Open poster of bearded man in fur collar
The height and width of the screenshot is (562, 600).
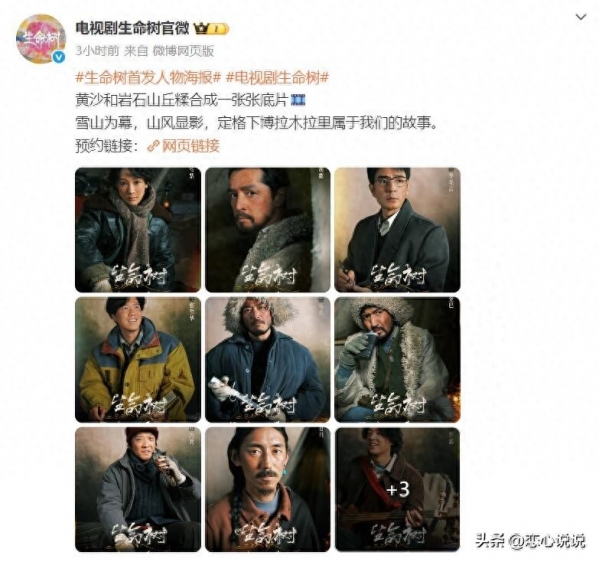(267, 230)
